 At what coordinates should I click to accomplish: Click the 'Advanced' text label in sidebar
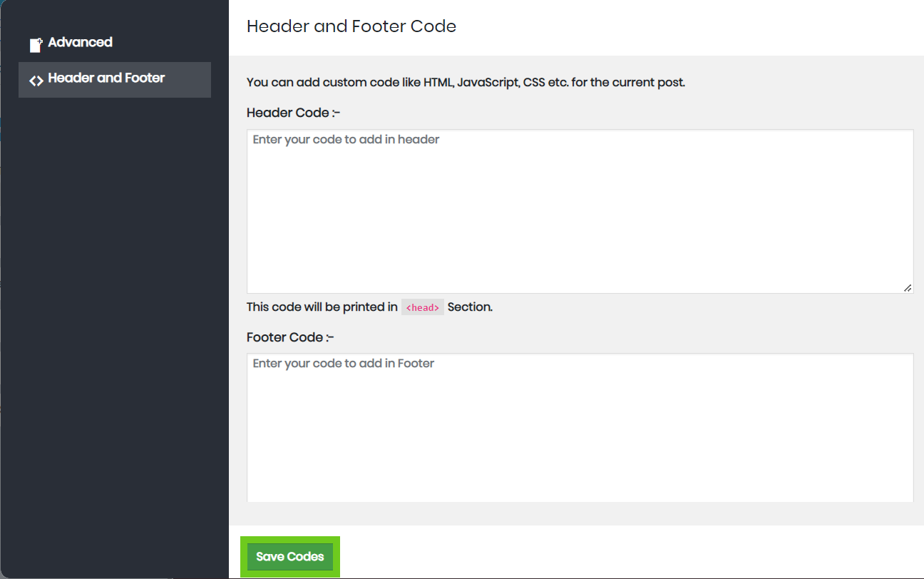point(80,43)
